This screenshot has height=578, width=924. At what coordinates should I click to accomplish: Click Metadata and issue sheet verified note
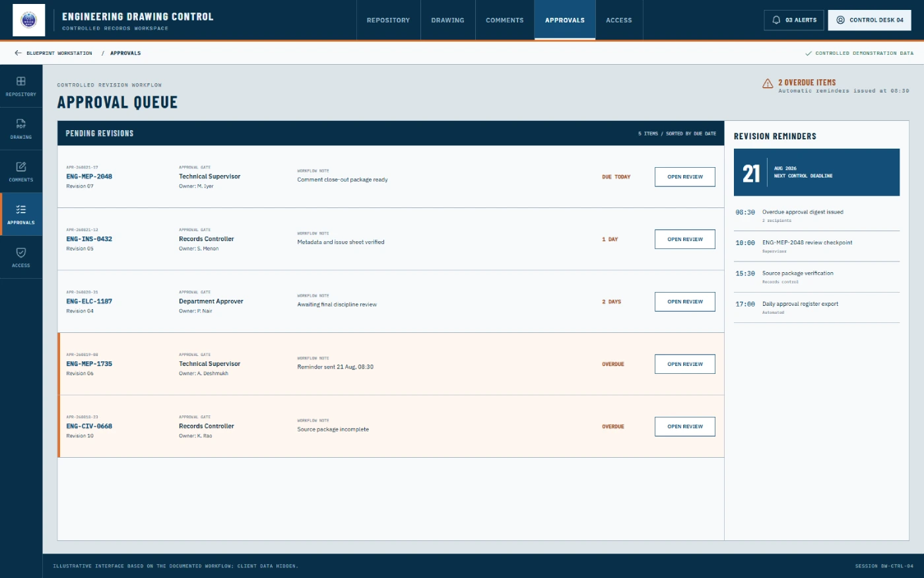tap(341, 242)
